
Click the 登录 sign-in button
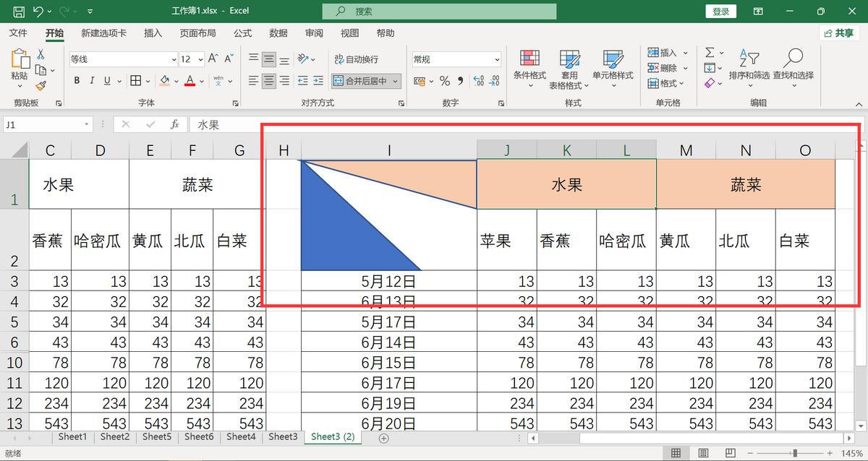click(x=720, y=11)
